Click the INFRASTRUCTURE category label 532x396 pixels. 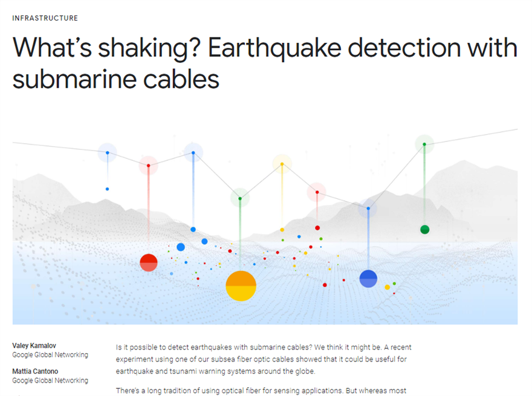(45, 18)
